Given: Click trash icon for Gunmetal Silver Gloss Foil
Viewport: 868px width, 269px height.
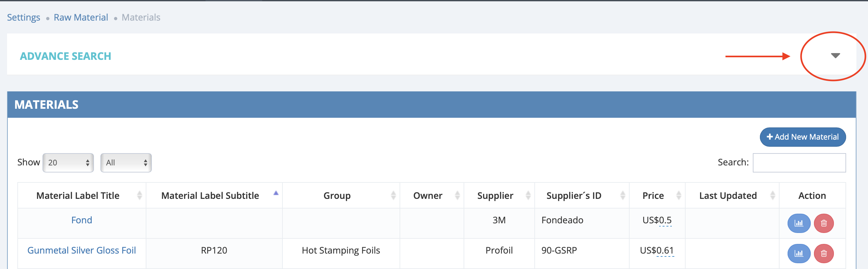Looking at the screenshot, I should (x=824, y=253).
